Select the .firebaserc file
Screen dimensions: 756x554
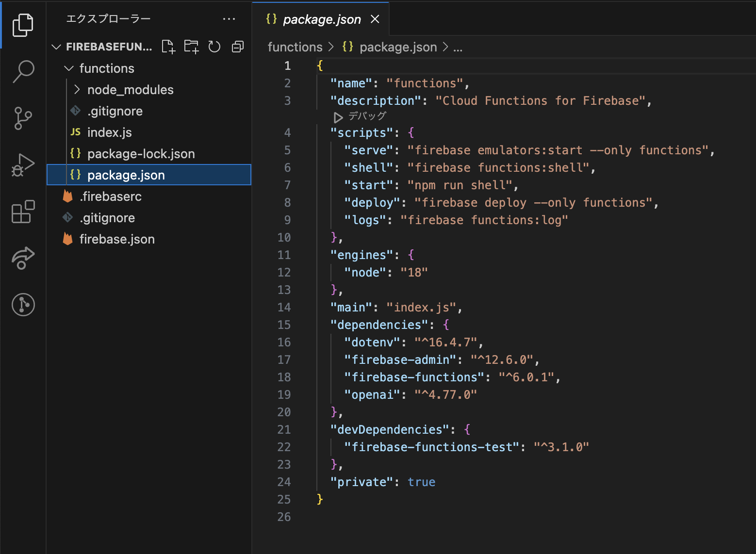(111, 196)
